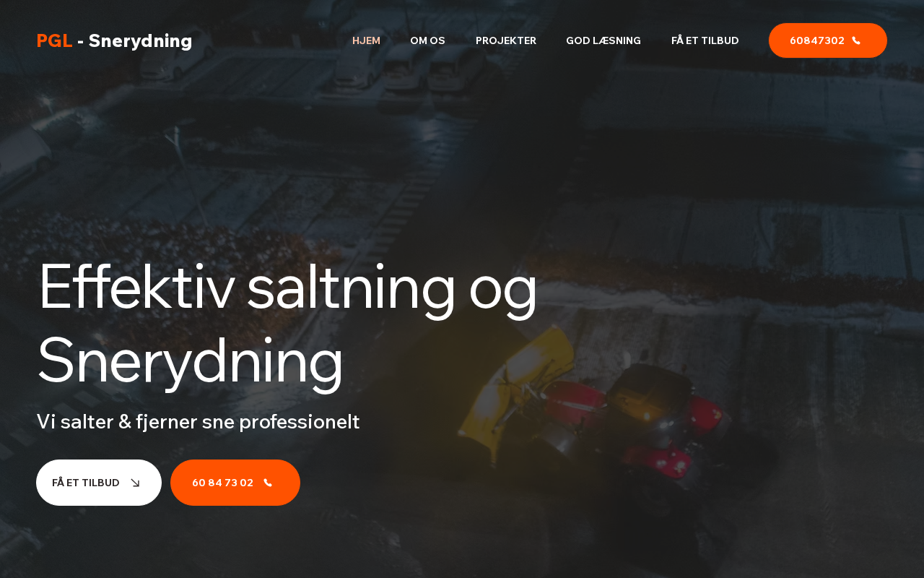Open the FÅ ET TILBUD navigation link
924x578 pixels.
click(x=705, y=40)
